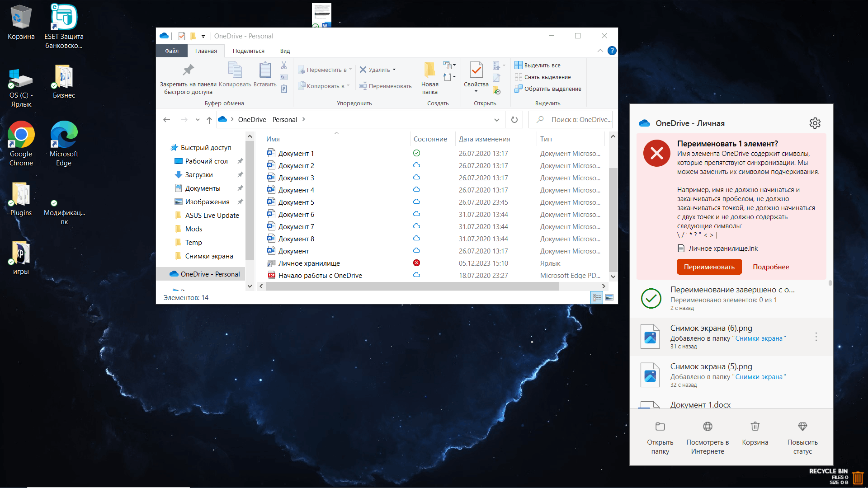Click the Pin to Quick access icon
This screenshot has height=488, width=868.
pos(188,70)
